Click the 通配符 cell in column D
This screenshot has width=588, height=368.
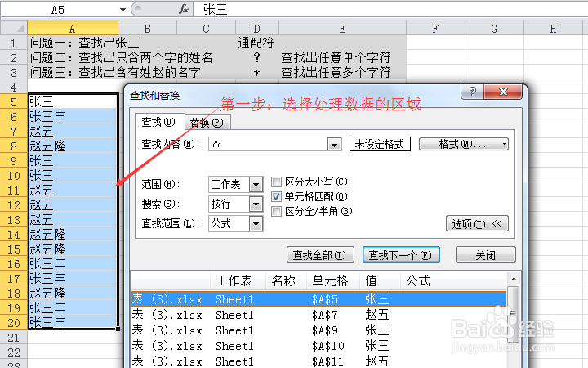pos(257,43)
